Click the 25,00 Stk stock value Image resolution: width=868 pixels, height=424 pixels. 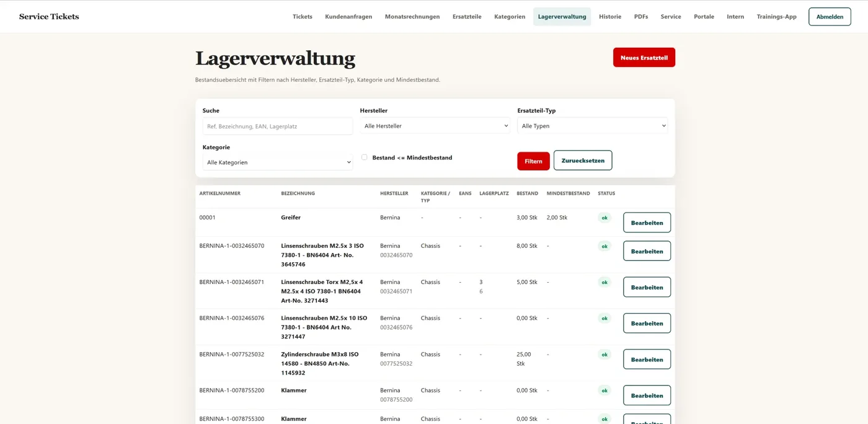pyautogui.click(x=524, y=359)
